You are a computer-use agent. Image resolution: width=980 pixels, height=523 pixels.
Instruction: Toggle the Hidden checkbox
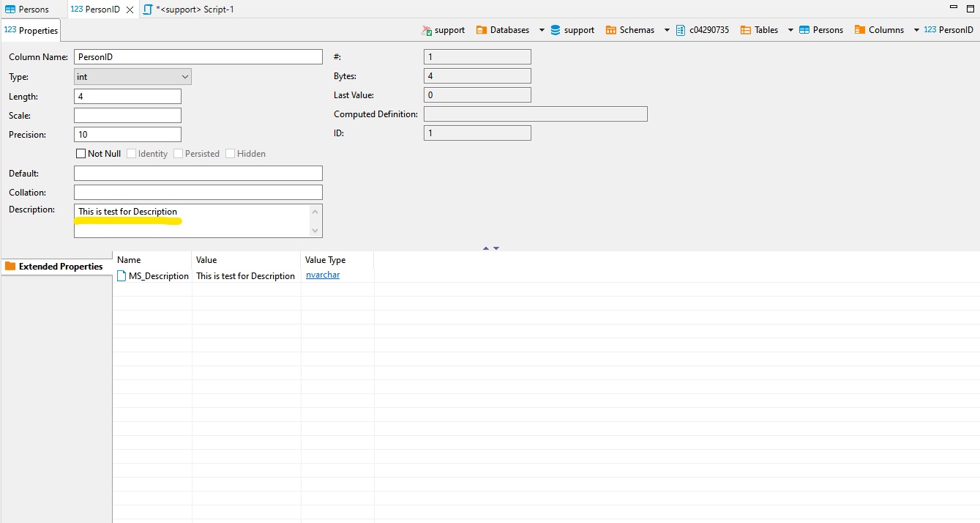(x=231, y=154)
